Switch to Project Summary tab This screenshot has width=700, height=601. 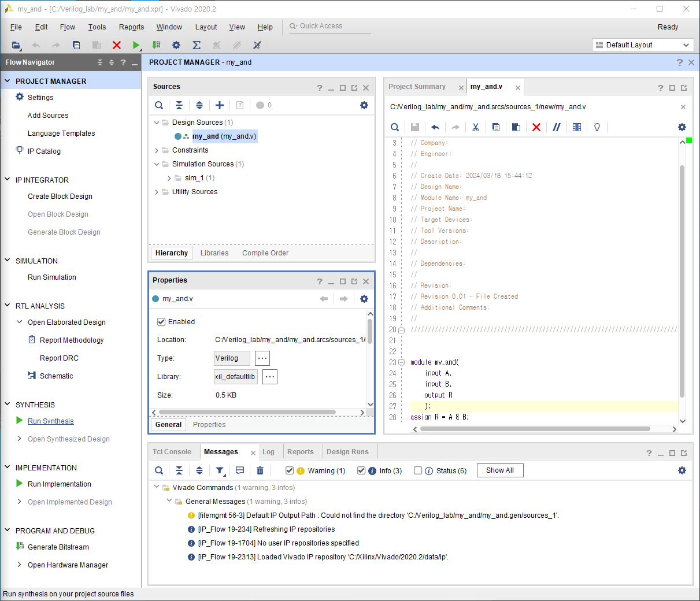click(417, 87)
